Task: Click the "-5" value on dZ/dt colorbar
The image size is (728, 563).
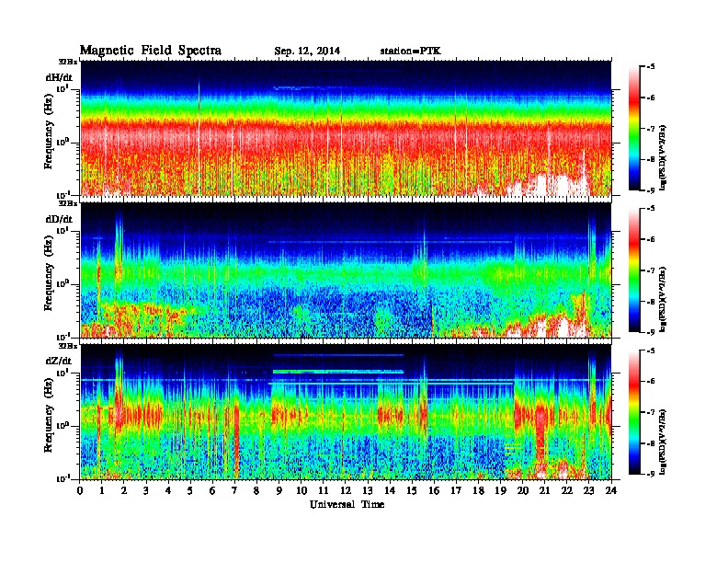Action: [651, 350]
